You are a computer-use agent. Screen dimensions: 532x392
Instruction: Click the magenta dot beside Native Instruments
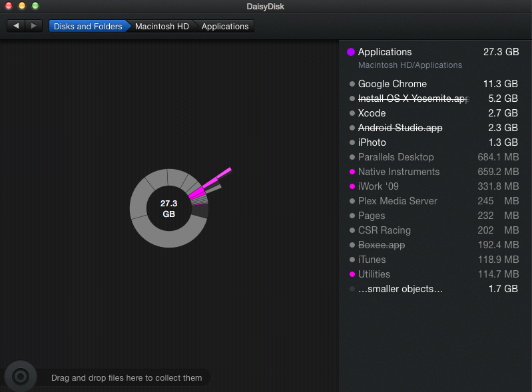[352, 172]
